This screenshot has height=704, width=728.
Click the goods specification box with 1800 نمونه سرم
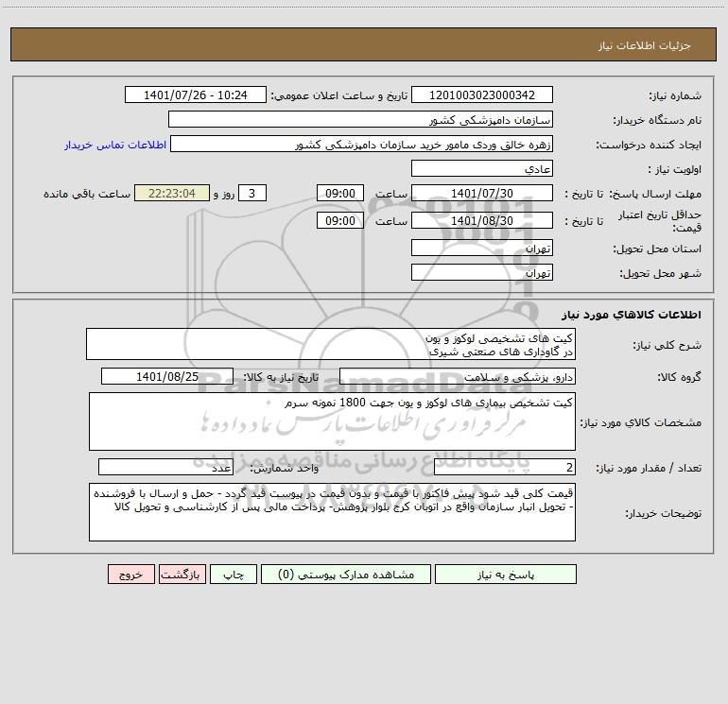coord(332,421)
